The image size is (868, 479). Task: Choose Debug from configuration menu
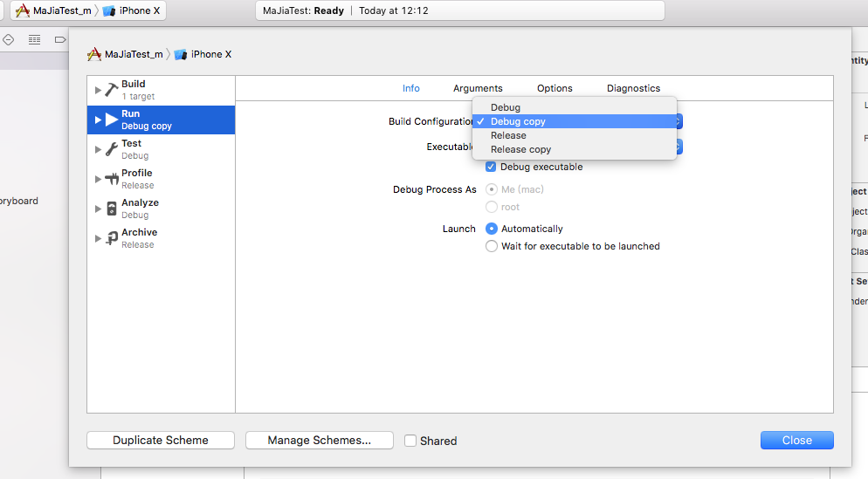pyautogui.click(x=574, y=107)
